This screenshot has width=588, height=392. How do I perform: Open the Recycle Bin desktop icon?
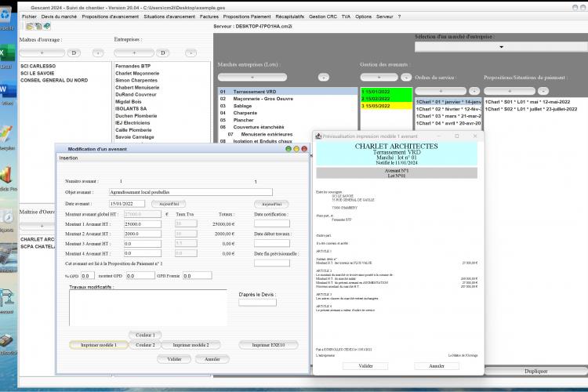click(x=6, y=16)
